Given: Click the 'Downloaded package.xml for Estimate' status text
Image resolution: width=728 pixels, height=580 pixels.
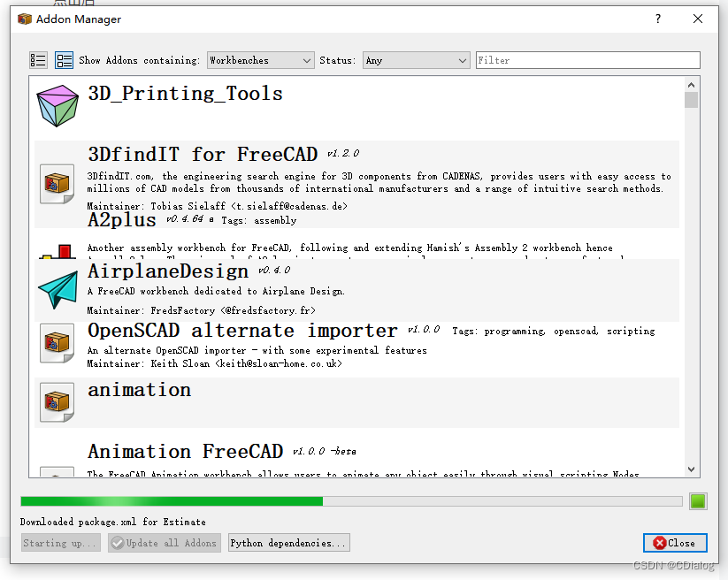Looking at the screenshot, I should click(113, 522).
